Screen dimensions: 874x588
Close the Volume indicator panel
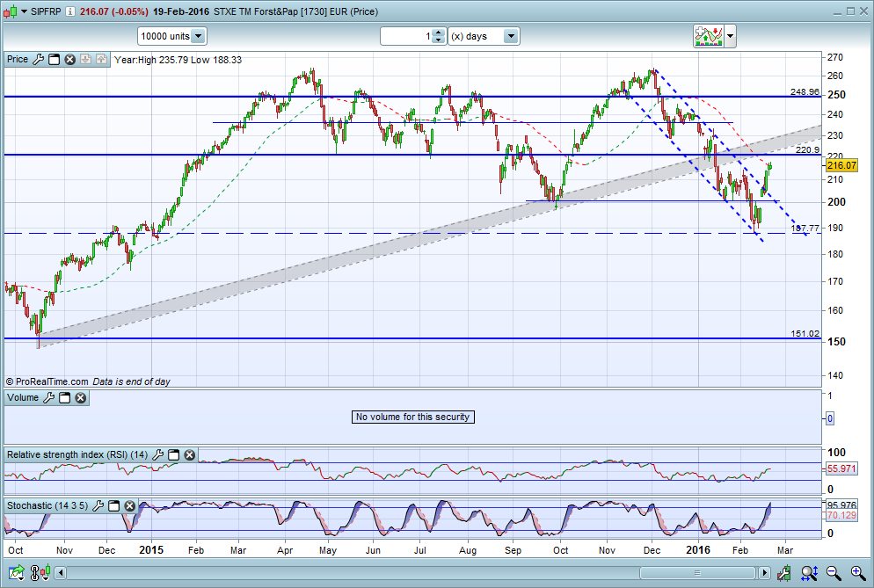coord(80,398)
